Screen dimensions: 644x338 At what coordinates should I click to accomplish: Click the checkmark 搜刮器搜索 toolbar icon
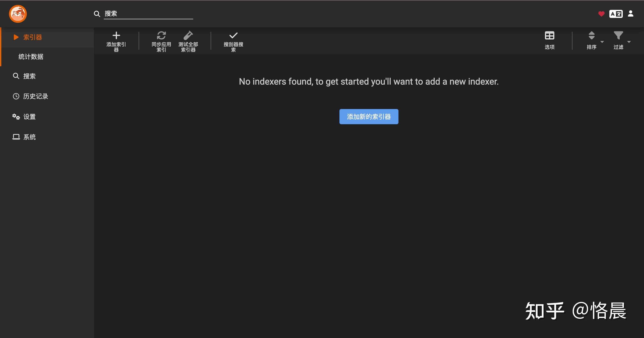coord(233,35)
